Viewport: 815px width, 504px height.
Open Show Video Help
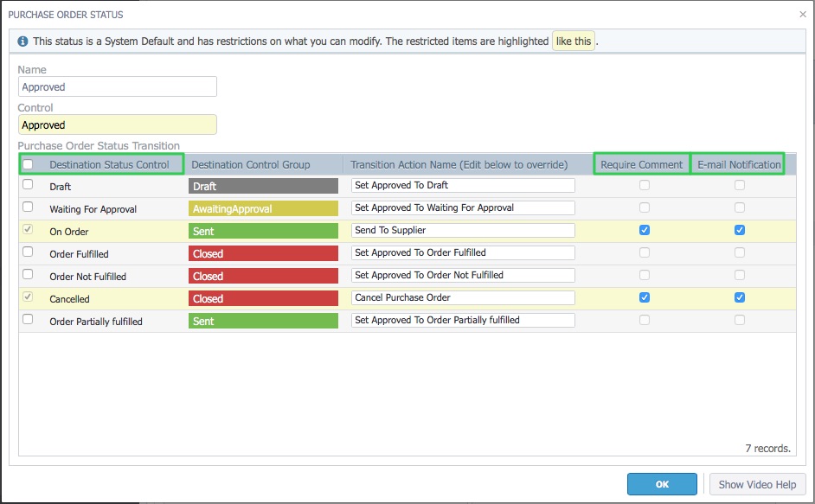(757, 484)
